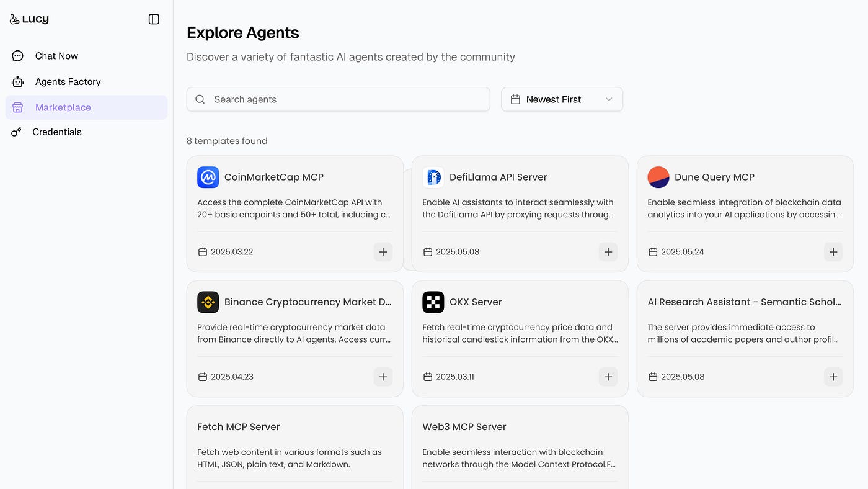This screenshot has height=489, width=868.
Task: Open the Dune Query MCP card title
Action: pos(714,177)
